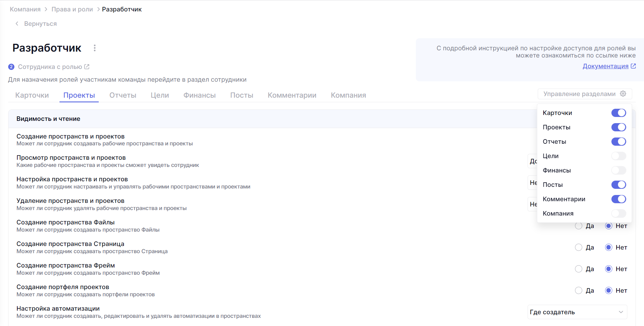The width and height of the screenshot is (644, 326).
Task: Click the gear icon in Управление разделами
Action: point(623,94)
